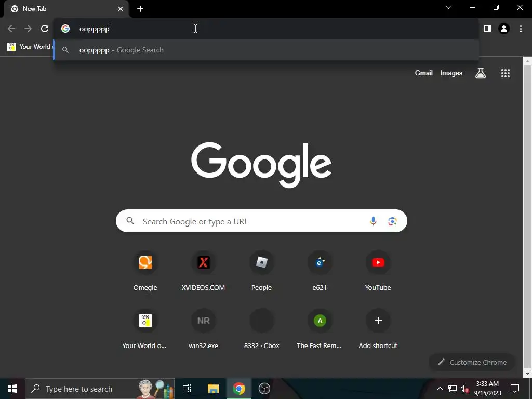Select the 'ooppppp - Google Search' suggestion
This screenshot has height=399, width=532.
coord(267,50)
